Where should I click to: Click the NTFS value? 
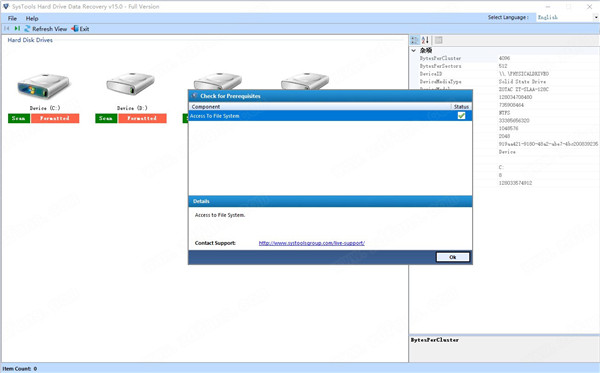tap(504, 113)
